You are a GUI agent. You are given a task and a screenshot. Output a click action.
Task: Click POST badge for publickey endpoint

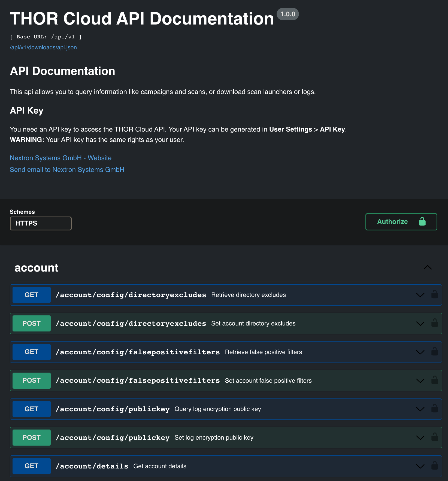[x=32, y=438]
